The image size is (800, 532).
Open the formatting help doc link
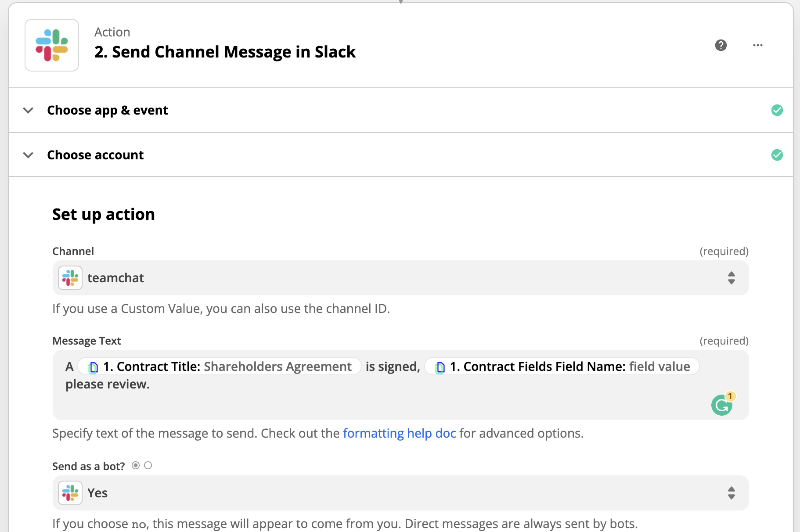point(399,433)
